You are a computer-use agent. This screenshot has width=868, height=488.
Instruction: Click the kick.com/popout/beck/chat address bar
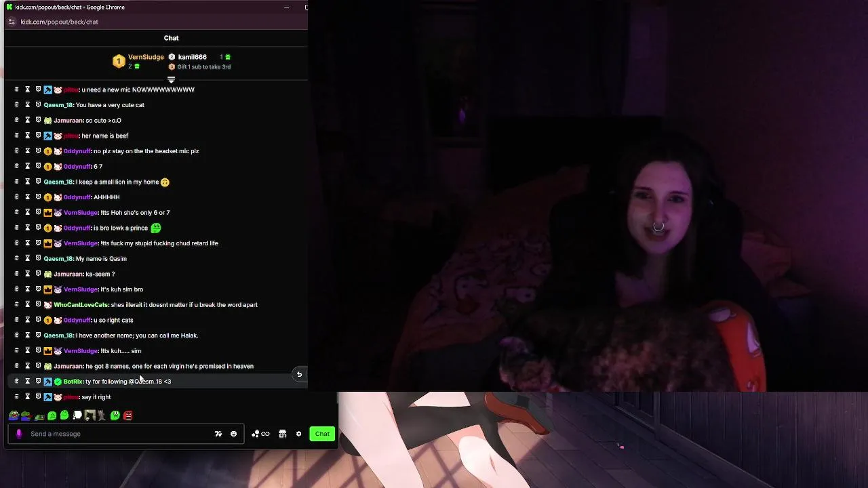click(x=59, y=22)
